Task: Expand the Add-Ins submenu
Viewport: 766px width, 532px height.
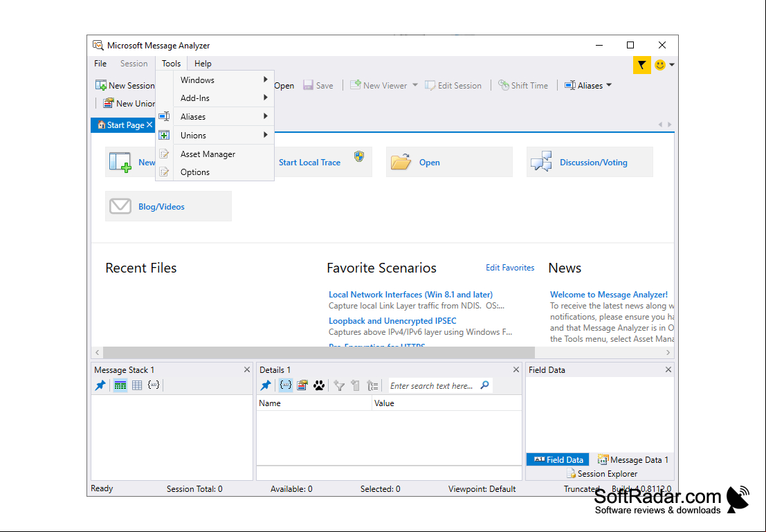Action: [x=224, y=98]
